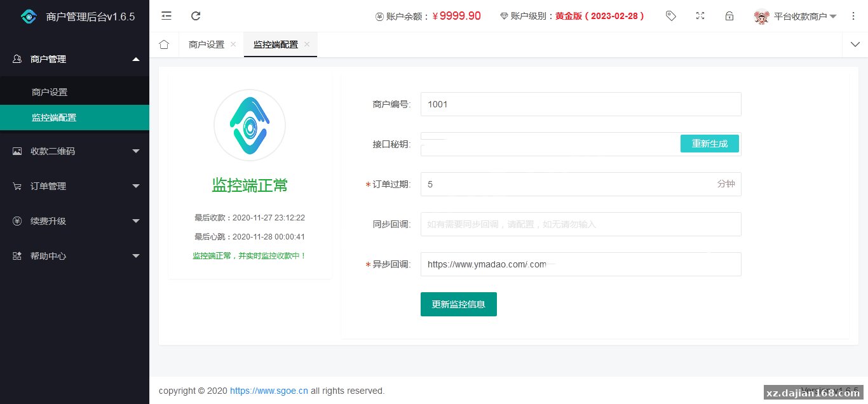Viewport: 868px width, 404px height.
Task: Select 监控端配置 in the sidebar
Action: click(74, 118)
